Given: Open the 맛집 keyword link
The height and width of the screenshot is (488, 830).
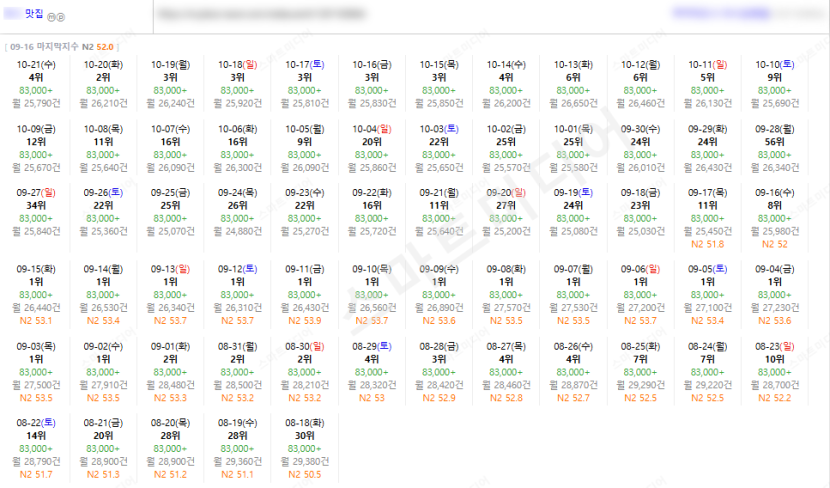Looking at the screenshot, I should 34,14.
